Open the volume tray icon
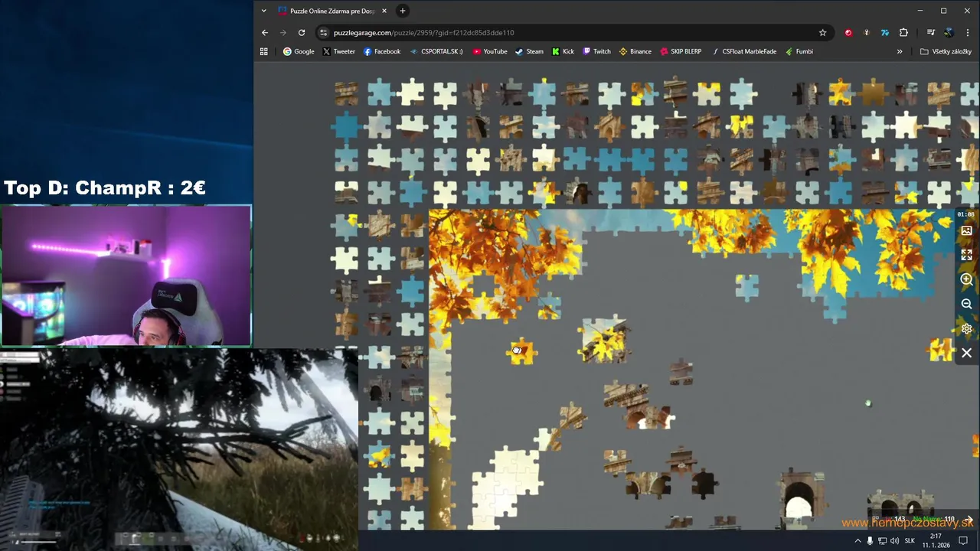 [894, 541]
